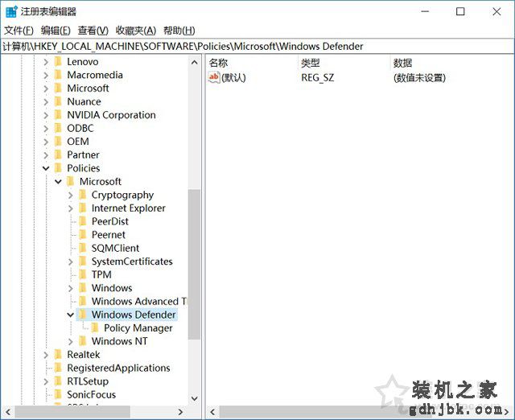Select the Microsoft key under SOFTWARE
Screen dimensions: 515x420
88,89
